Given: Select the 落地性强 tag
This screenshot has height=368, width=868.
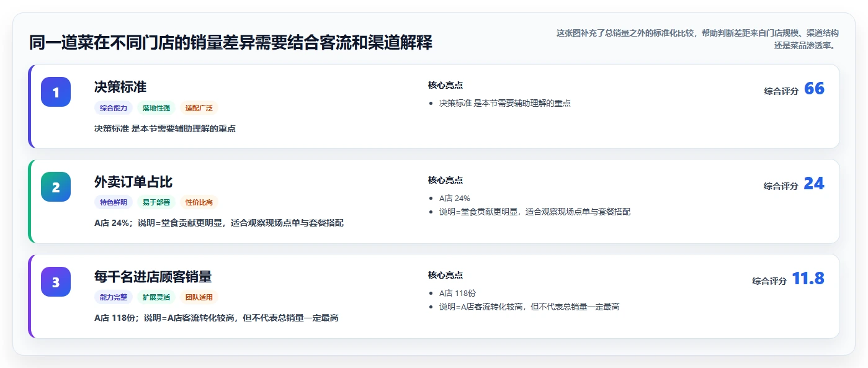Looking at the screenshot, I should pos(156,108).
